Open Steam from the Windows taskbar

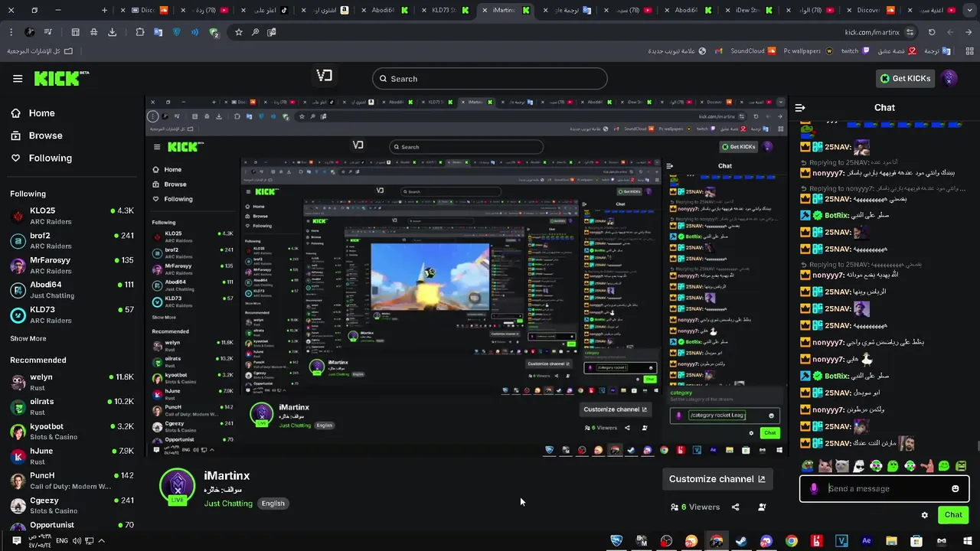click(x=741, y=541)
